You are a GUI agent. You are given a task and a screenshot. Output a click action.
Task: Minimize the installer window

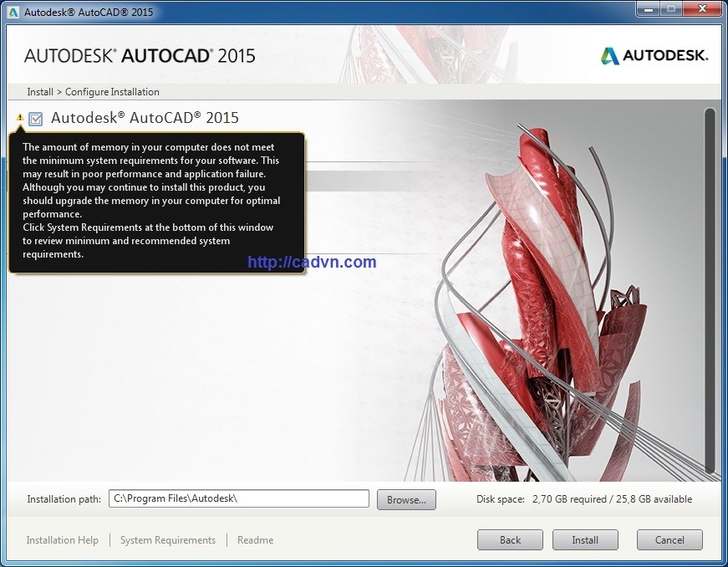[649, 9]
